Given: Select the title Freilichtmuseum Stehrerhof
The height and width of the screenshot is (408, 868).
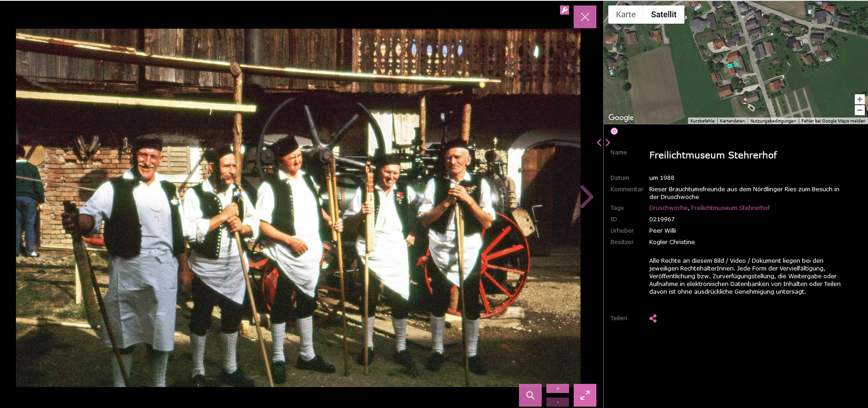Looking at the screenshot, I should click(713, 155).
